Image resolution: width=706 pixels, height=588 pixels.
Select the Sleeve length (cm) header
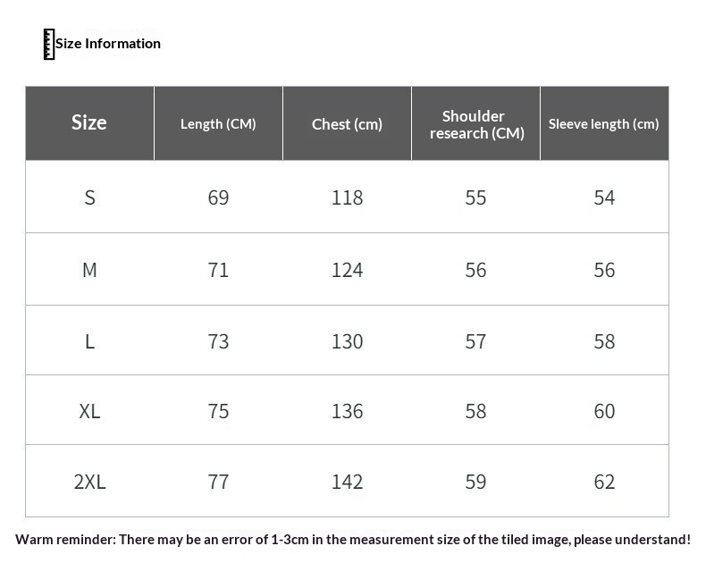[x=604, y=124]
